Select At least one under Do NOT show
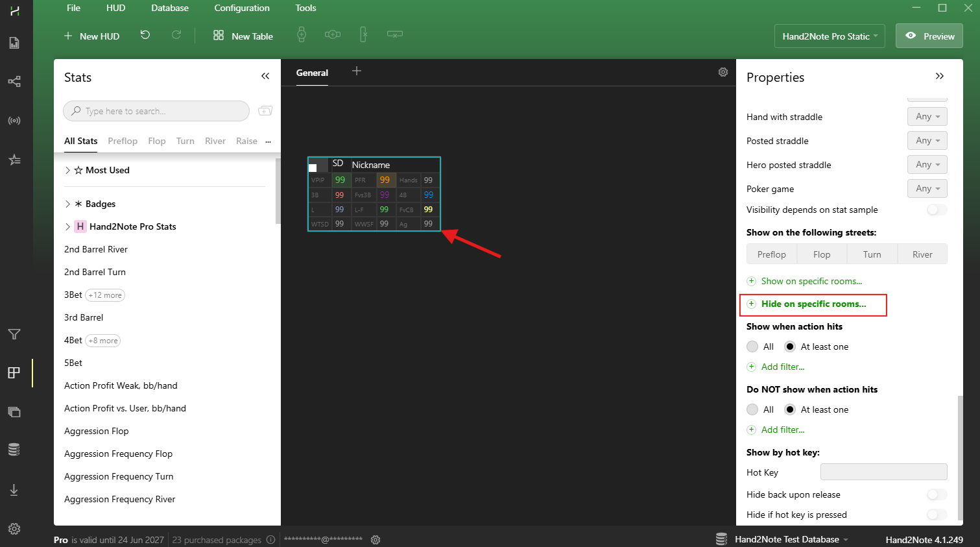The image size is (980, 547). 790,409
